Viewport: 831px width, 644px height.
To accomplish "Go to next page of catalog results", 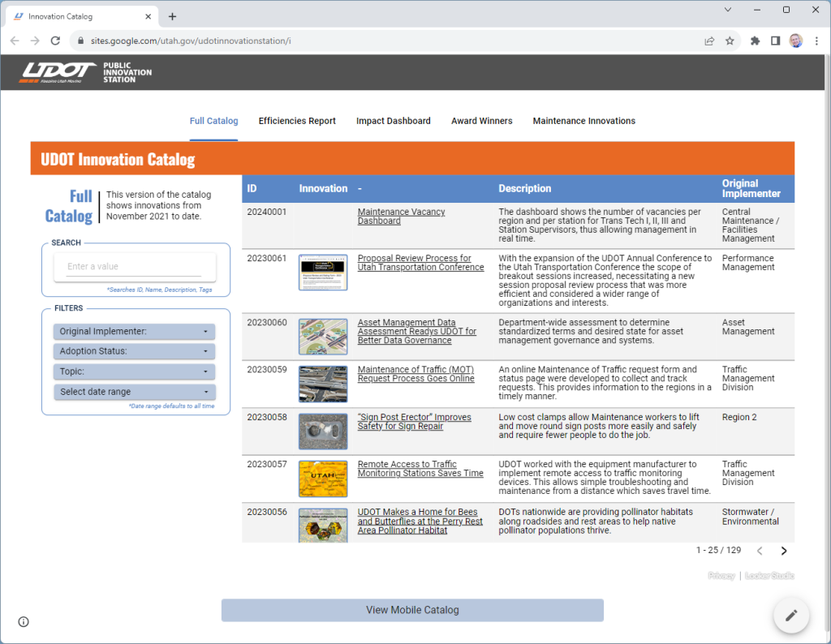I will tap(784, 551).
